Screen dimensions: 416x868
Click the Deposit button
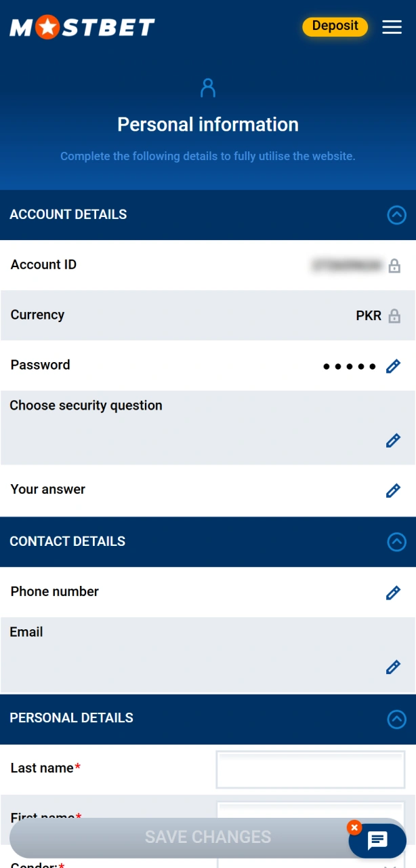(x=335, y=26)
